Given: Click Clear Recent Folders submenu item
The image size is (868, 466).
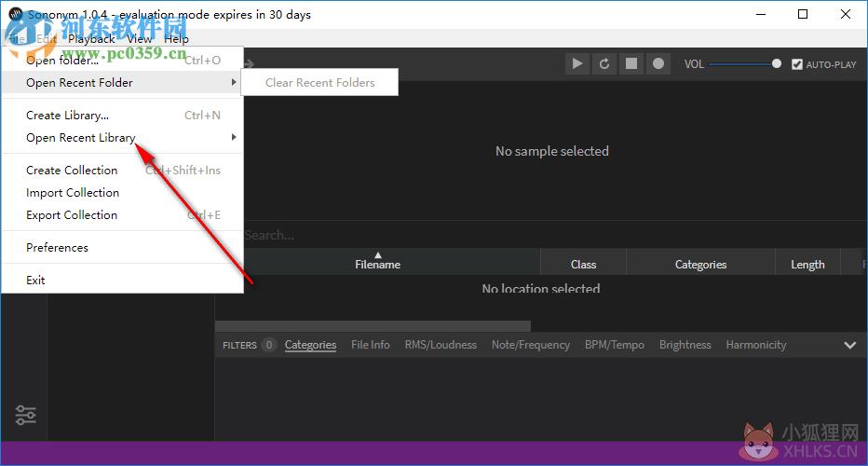Looking at the screenshot, I should (320, 83).
